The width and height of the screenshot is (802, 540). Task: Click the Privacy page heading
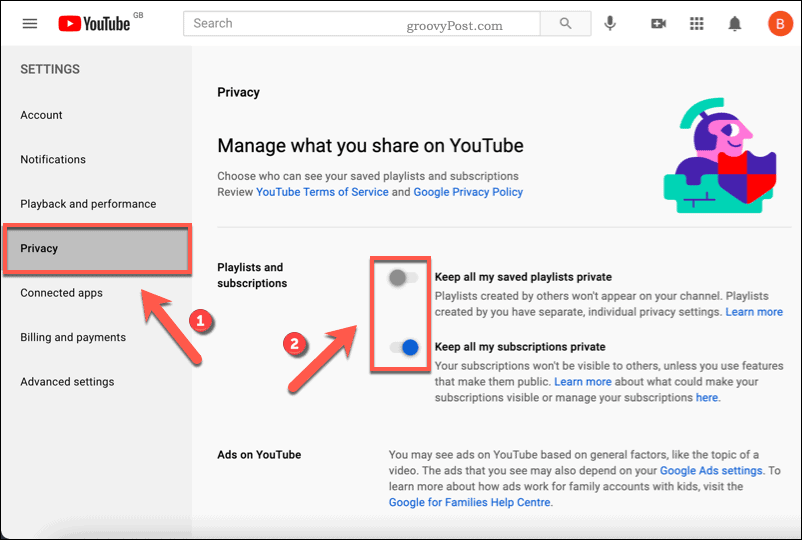click(238, 93)
